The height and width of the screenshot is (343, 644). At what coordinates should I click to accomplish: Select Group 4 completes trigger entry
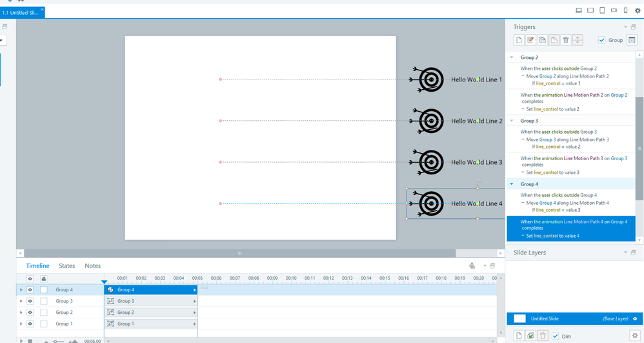pos(571,228)
